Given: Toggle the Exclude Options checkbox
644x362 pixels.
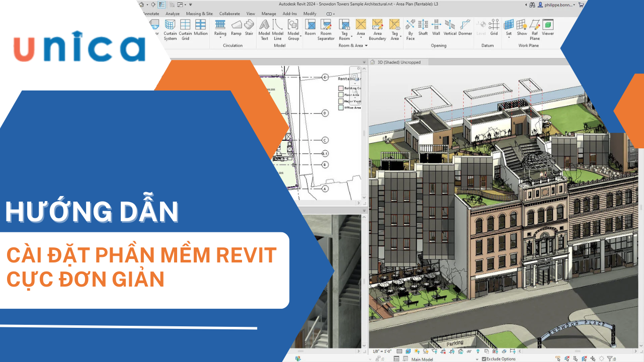Looking at the screenshot, I should [x=484, y=359].
